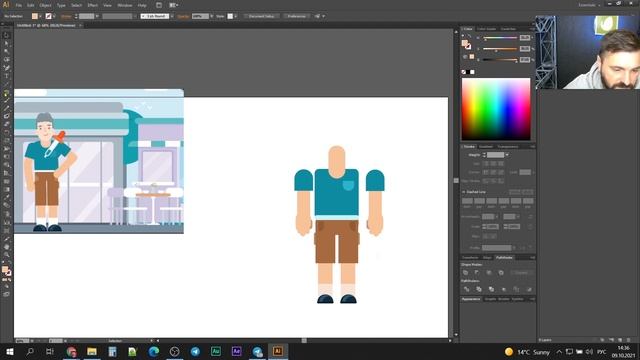Screen dimensions: 640x360
Task: Open the Effect menu
Action: coord(93,5)
